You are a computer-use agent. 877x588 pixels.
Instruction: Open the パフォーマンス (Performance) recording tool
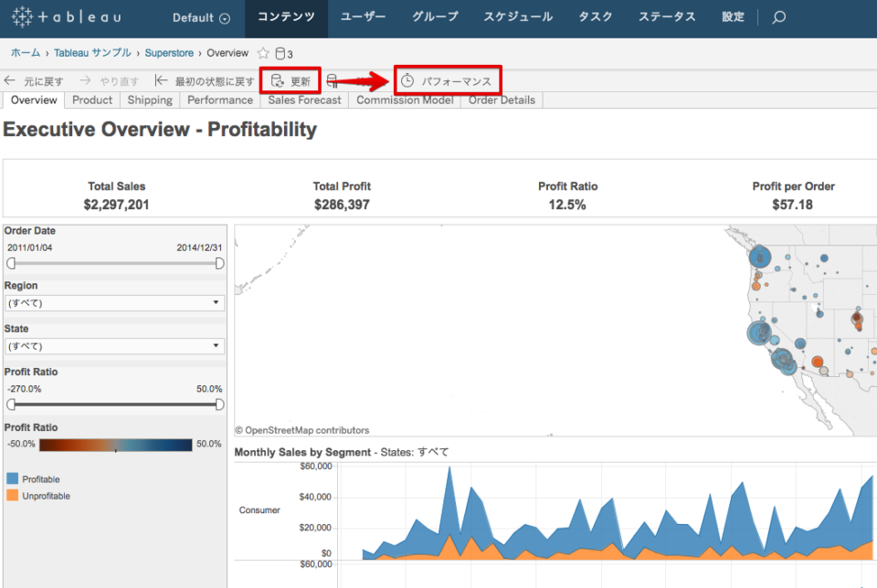[x=447, y=80]
